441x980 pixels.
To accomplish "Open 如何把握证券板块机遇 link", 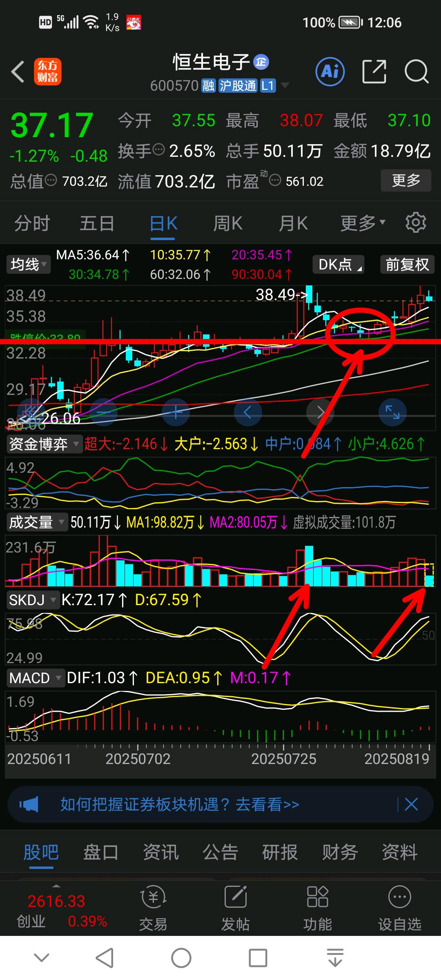I will click(x=180, y=804).
